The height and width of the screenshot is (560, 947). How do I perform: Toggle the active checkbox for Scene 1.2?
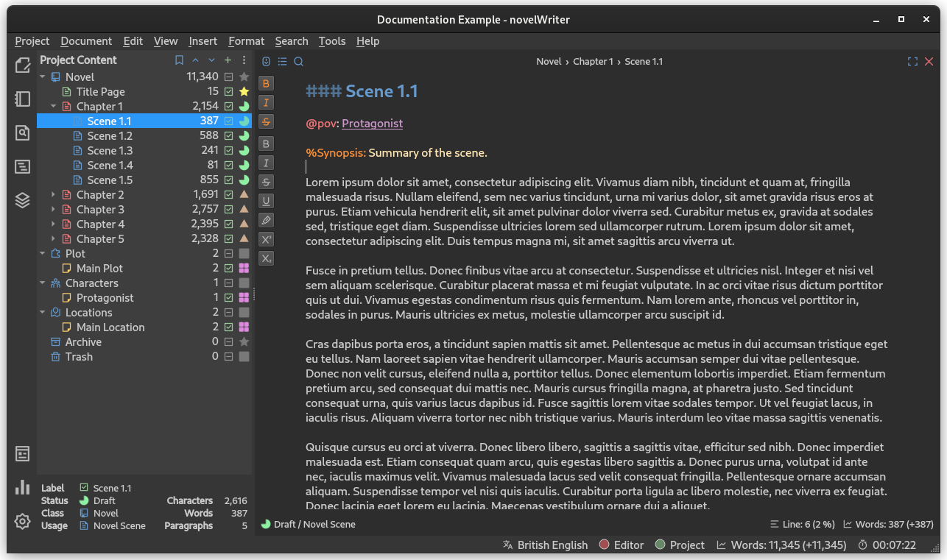click(229, 136)
